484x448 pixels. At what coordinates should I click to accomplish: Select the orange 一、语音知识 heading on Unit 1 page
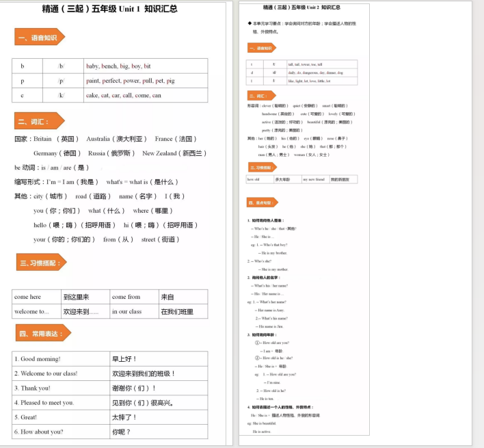40,37
